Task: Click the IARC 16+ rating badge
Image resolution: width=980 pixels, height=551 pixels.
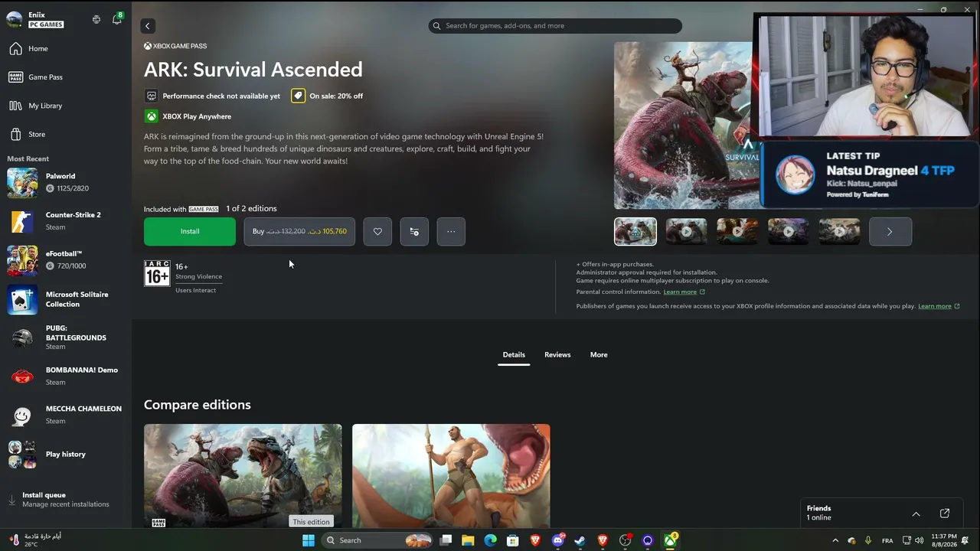Action: pyautogui.click(x=157, y=273)
